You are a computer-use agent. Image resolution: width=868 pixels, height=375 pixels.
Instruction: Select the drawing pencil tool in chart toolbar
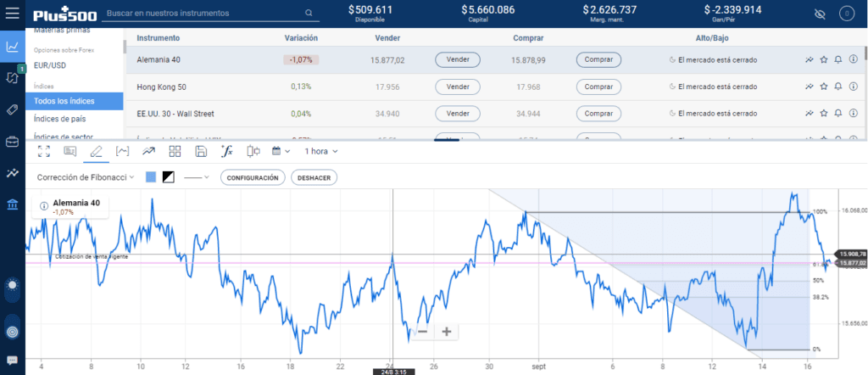[x=97, y=151]
